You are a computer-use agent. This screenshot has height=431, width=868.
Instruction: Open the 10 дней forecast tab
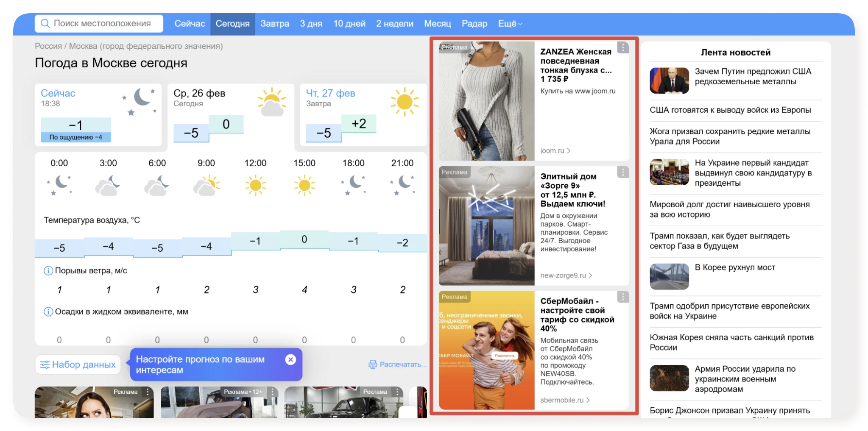point(349,24)
